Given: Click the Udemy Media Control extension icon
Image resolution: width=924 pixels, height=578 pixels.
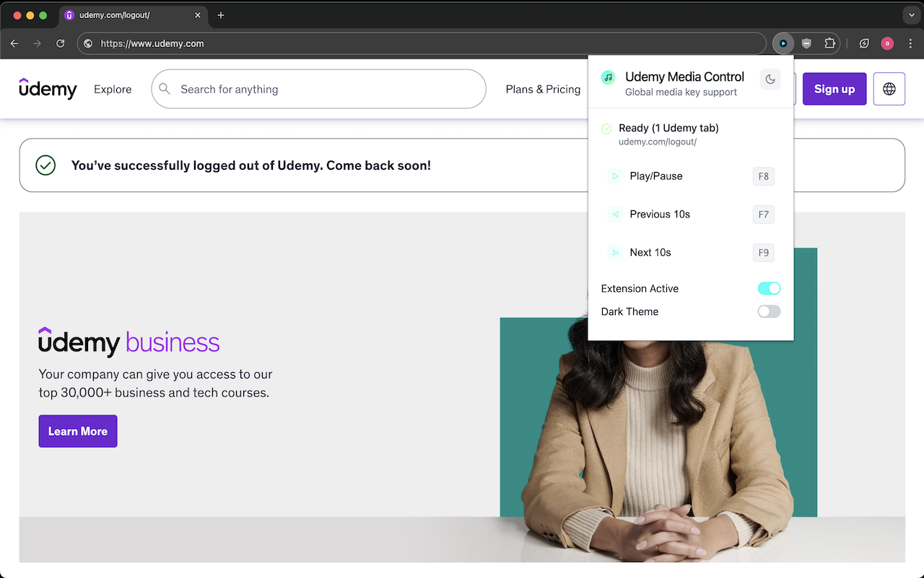Looking at the screenshot, I should tap(783, 43).
